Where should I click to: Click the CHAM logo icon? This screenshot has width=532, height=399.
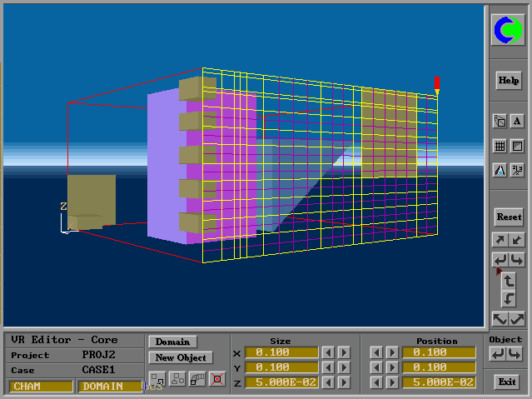coord(508,31)
